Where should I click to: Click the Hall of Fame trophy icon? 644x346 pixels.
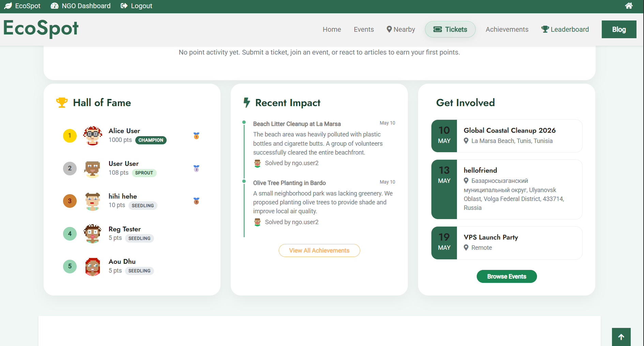62,103
